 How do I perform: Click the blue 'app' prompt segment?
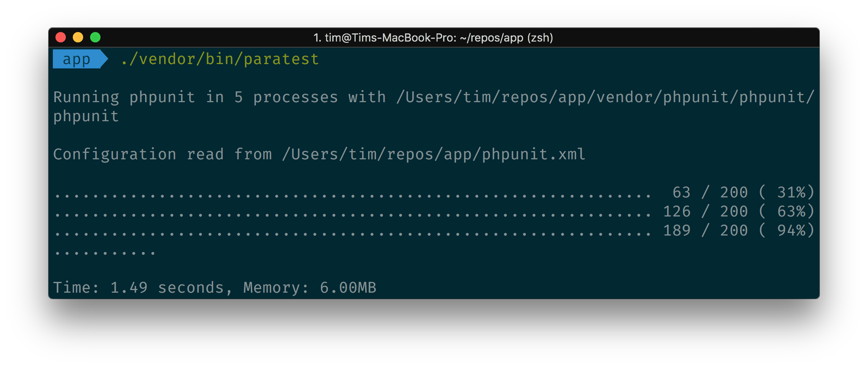pyautogui.click(x=81, y=59)
